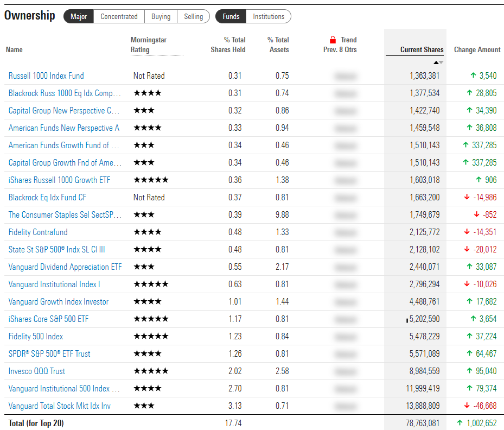Click the Ownership heading
This screenshot has height=430, width=504.
click(x=30, y=15)
